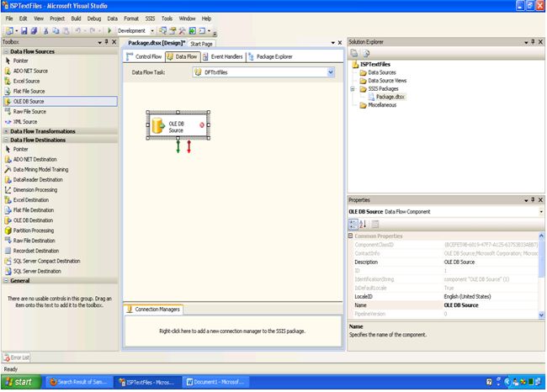Collapse the SSIS Packages tree node

tap(353, 89)
